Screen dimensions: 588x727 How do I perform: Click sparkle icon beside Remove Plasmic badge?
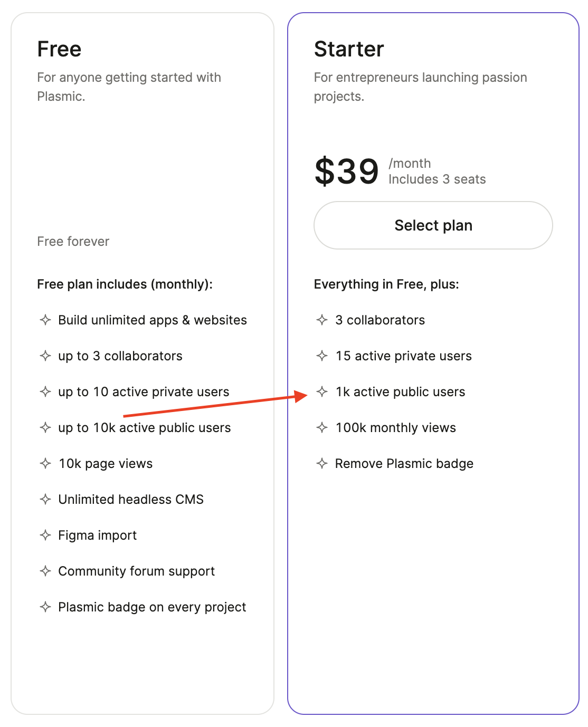322,463
